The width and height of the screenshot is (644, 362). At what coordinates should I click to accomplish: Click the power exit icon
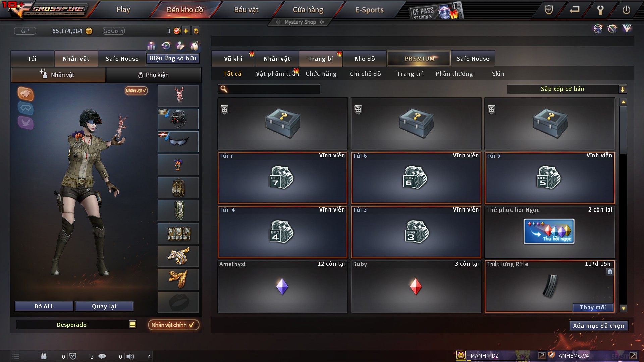pos(626,10)
